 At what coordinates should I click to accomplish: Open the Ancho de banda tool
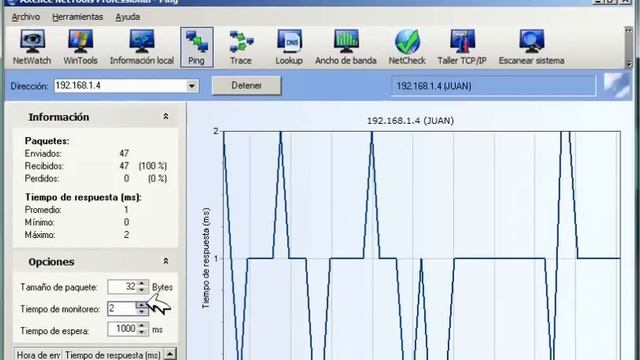pyautogui.click(x=346, y=47)
